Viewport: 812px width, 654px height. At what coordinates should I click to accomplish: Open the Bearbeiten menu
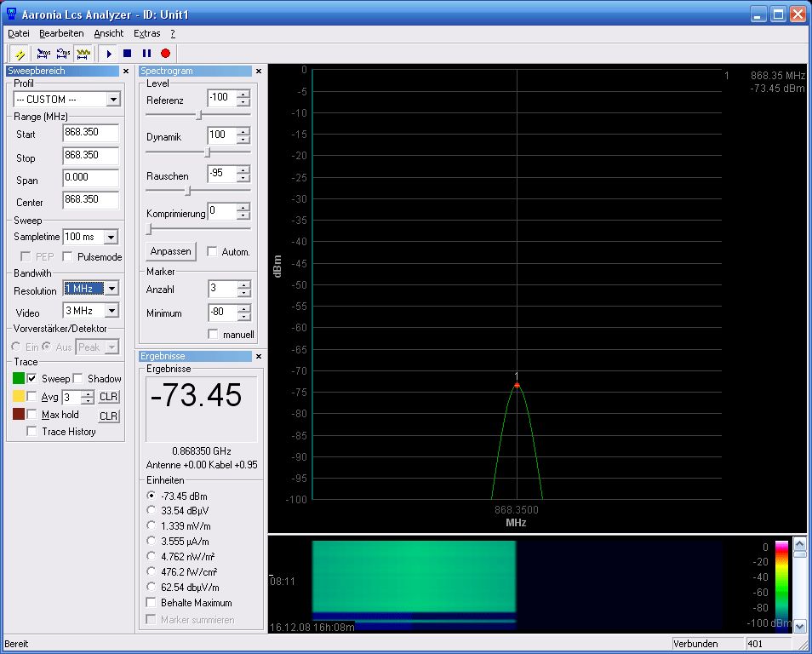(x=61, y=33)
